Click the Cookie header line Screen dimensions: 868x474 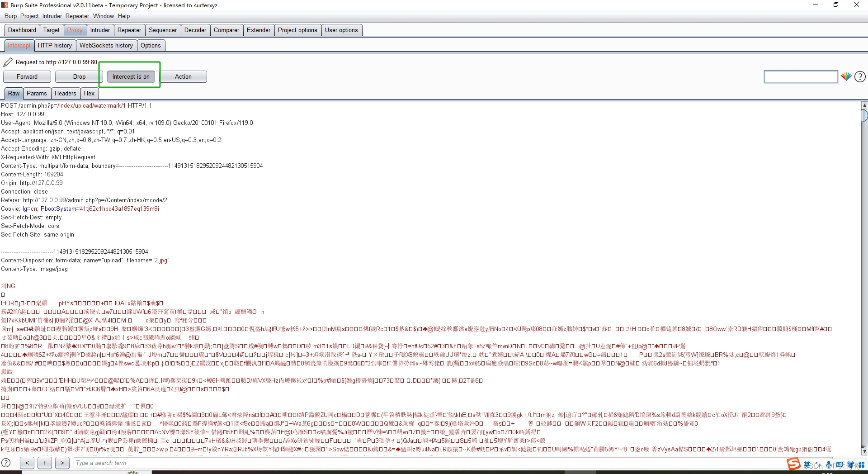[x=80, y=209]
